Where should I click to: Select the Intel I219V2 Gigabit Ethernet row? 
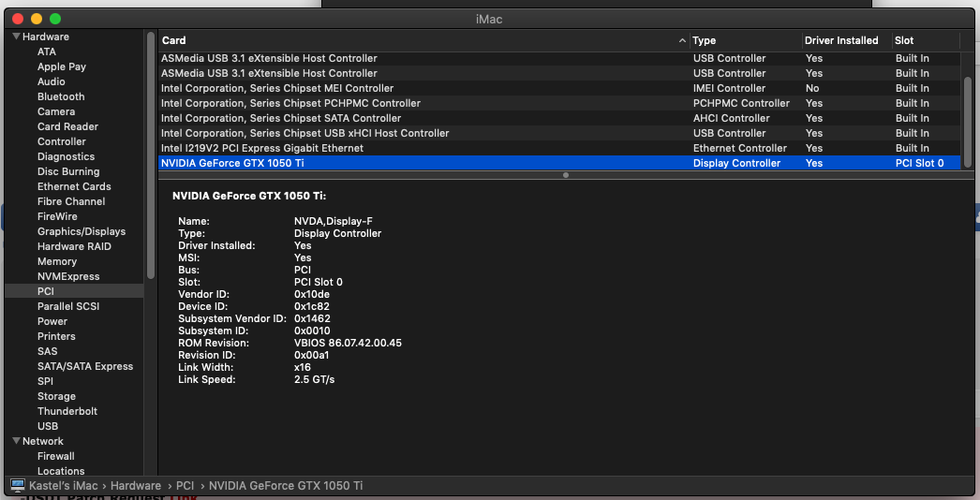click(262, 148)
